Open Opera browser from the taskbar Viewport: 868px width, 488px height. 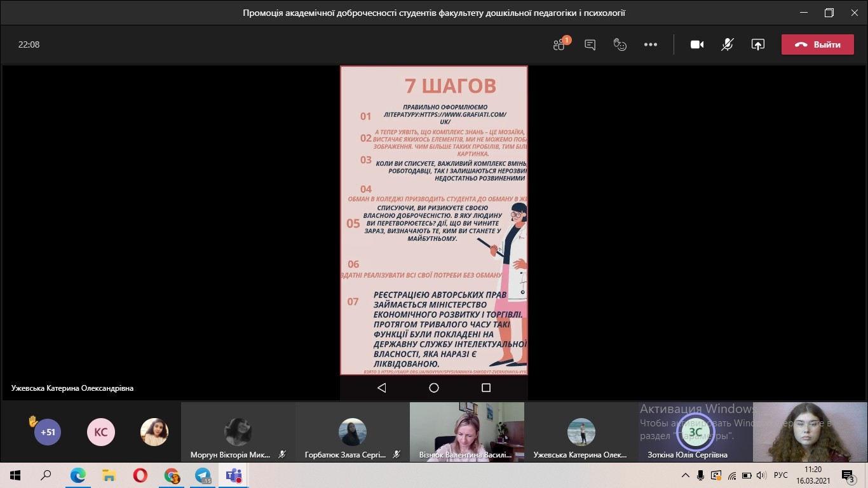140,475
